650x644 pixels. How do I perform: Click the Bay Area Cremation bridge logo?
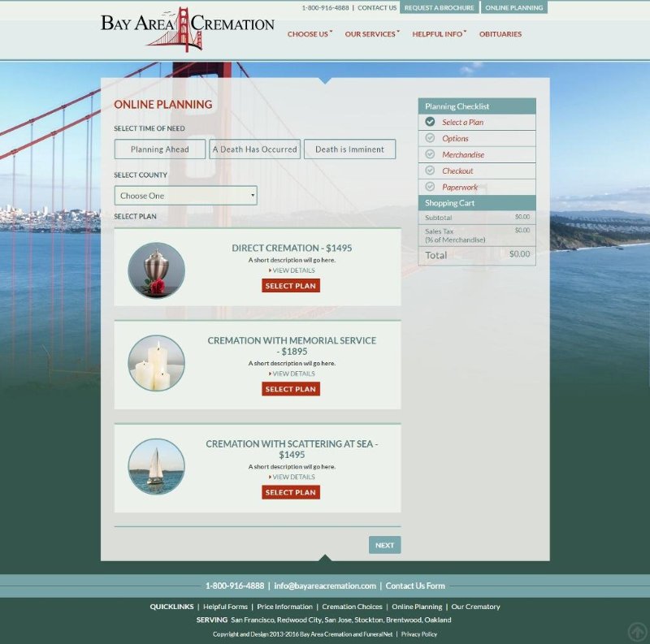tap(188, 29)
